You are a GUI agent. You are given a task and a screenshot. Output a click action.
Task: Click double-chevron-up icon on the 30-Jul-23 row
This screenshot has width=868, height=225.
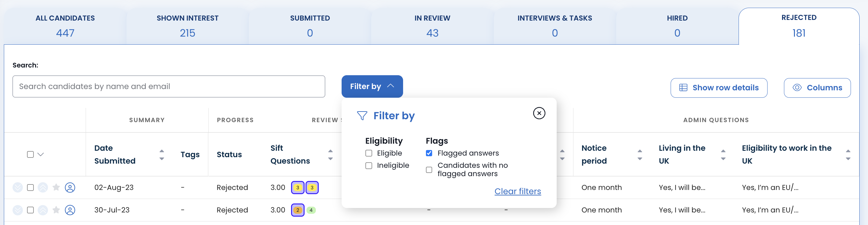(x=43, y=210)
